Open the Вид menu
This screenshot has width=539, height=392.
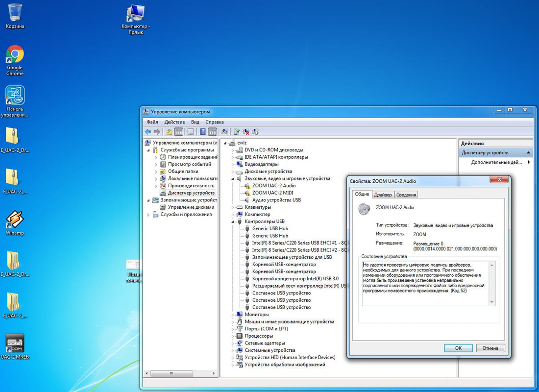point(195,122)
